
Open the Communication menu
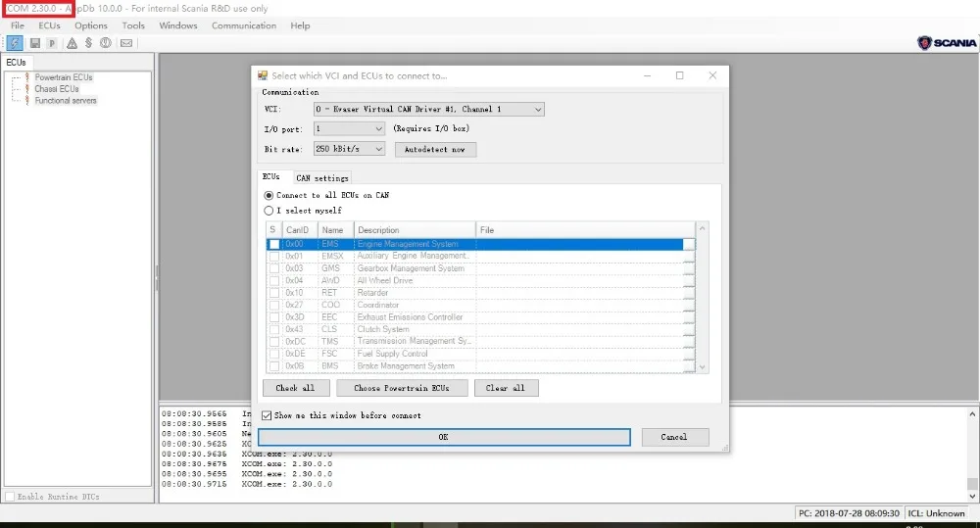point(244,25)
